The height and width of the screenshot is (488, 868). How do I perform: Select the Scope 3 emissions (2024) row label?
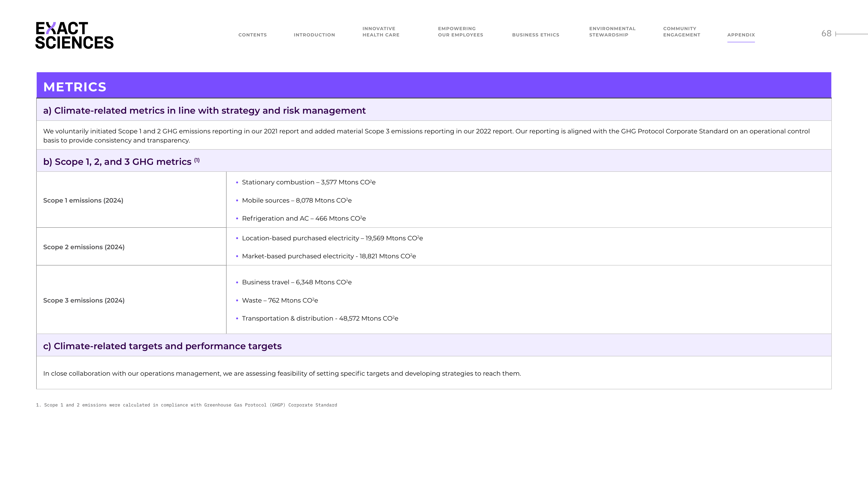click(x=84, y=300)
